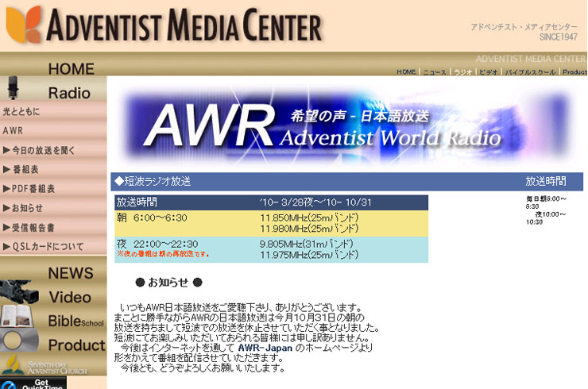Image resolution: width=588 pixels, height=389 pixels.
Task: Follow the AWR-Japan link in the notice
Action: (265, 348)
